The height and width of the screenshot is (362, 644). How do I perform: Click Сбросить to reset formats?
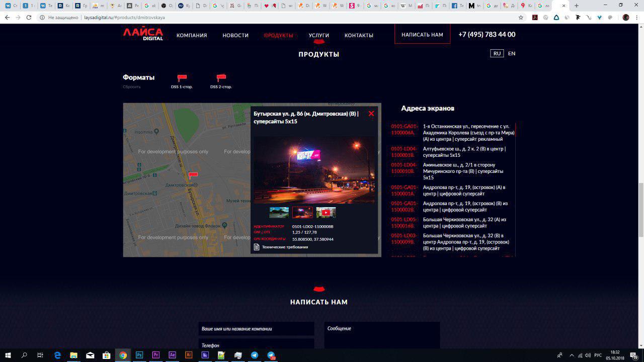point(132,87)
